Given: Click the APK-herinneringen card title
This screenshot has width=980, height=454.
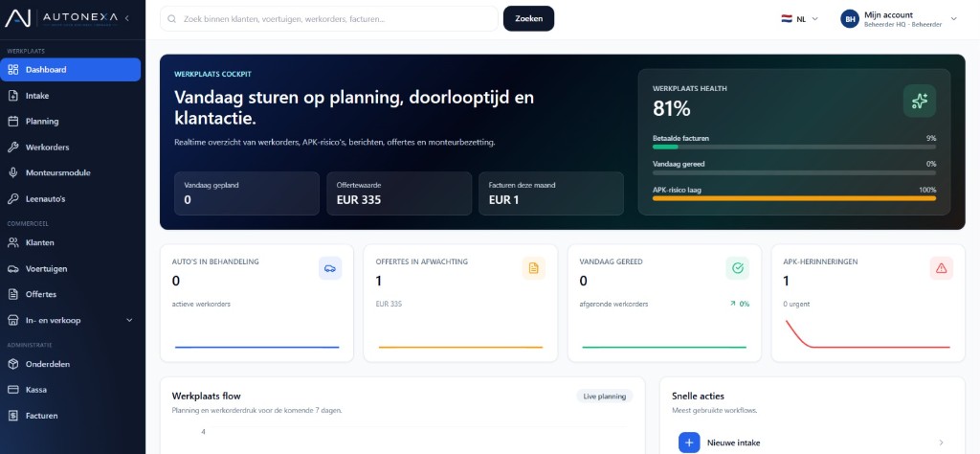Looking at the screenshot, I should (x=820, y=261).
